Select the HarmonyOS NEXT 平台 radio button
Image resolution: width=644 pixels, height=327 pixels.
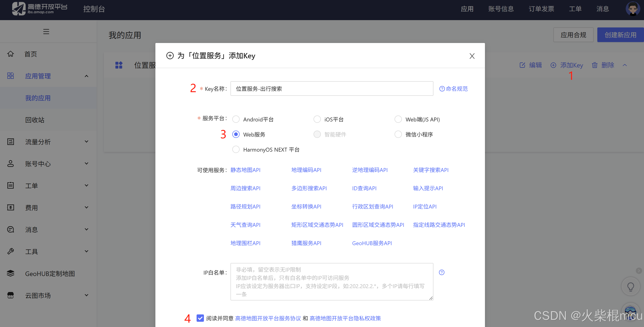(x=236, y=150)
